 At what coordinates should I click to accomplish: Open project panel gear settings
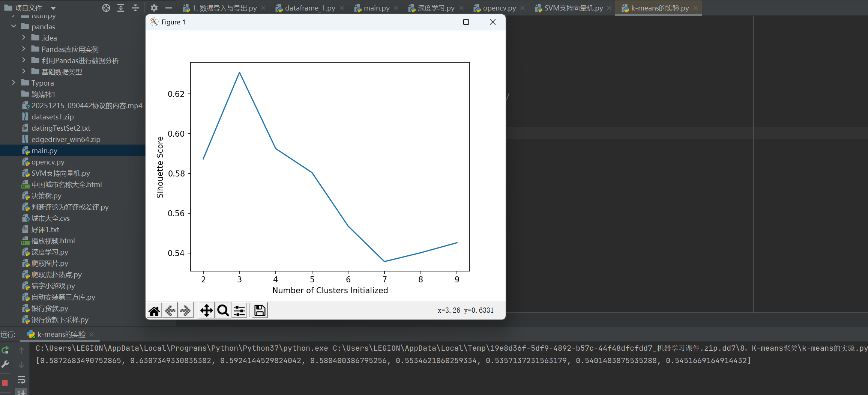tap(154, 8)
